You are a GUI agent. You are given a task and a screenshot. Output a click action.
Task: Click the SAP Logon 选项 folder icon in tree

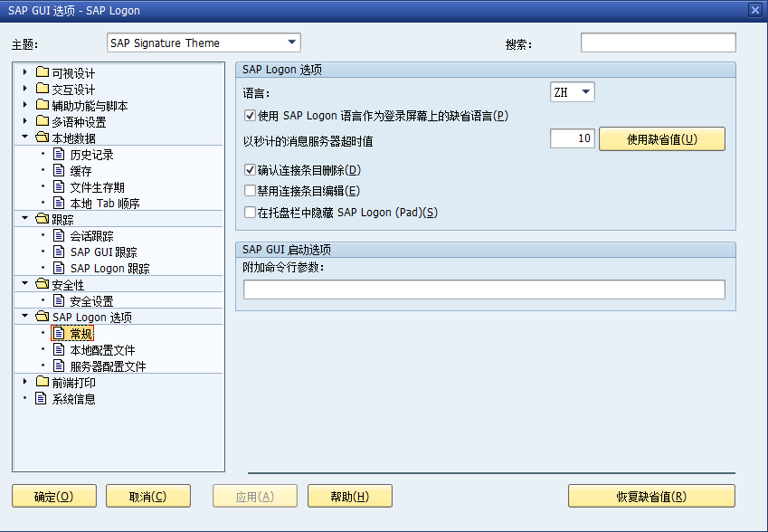pyautogui.click(x=43, y=317)
